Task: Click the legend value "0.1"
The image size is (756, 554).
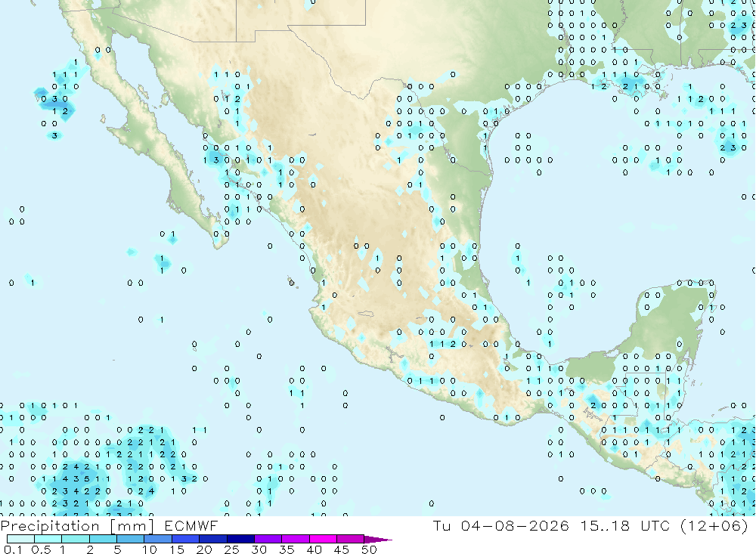Action: pos(13,549)
